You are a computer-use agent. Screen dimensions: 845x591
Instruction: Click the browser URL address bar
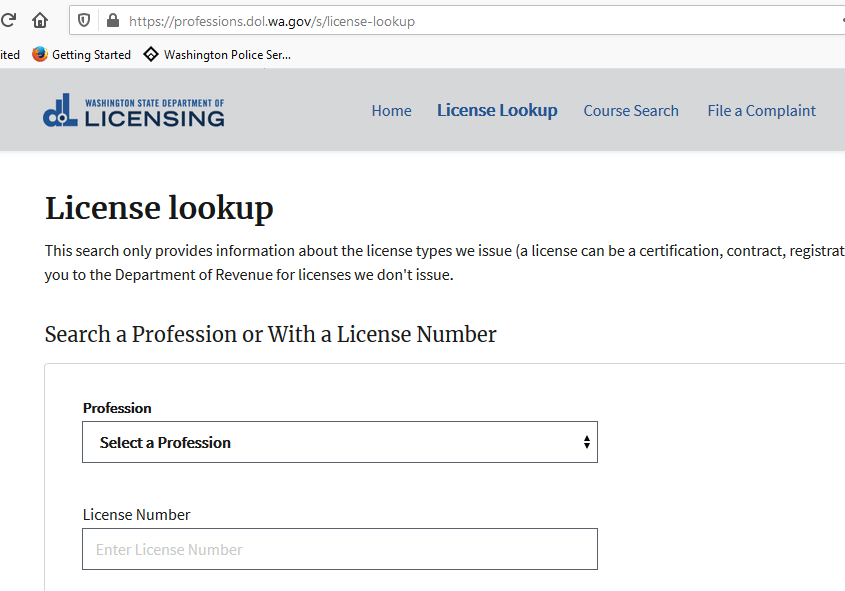click(450, 21)
